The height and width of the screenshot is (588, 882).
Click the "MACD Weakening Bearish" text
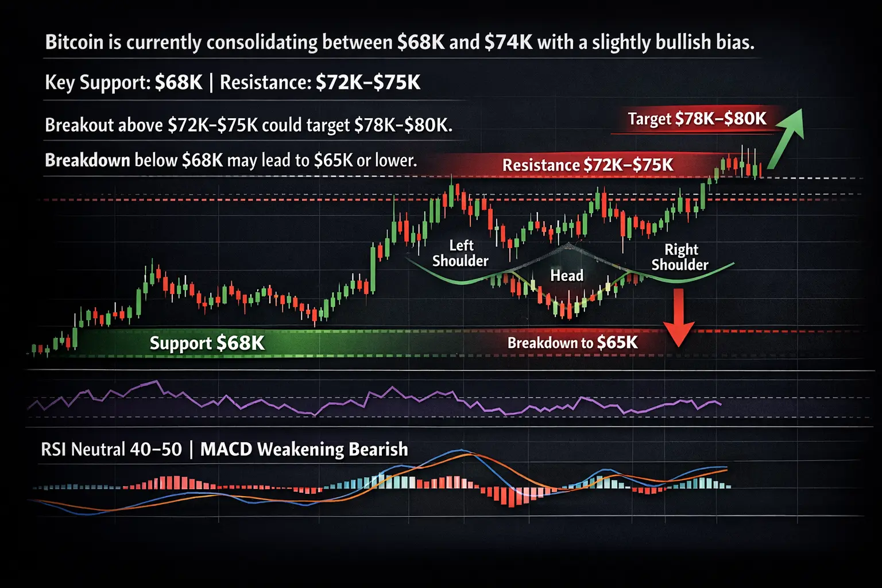pyautogui.click(x=304, y=449)
